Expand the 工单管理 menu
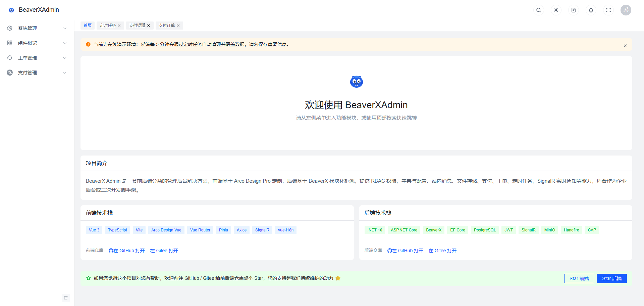Image resolution: width=644 pixels, height=306 pixels. click(37, 58)
